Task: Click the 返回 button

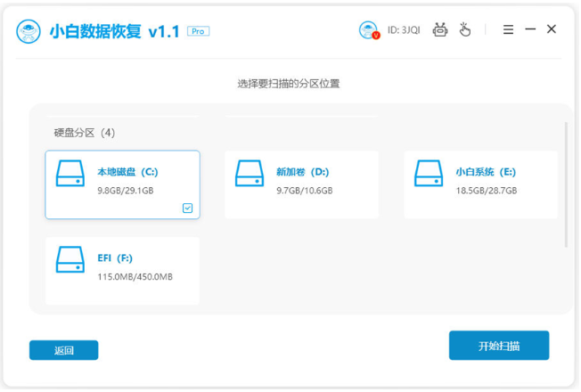Action: (x=63, y=350)
